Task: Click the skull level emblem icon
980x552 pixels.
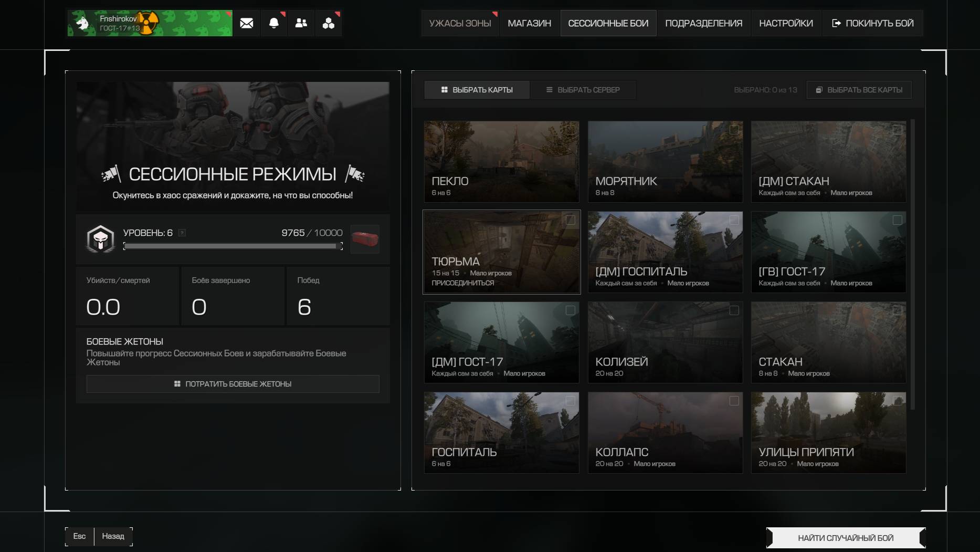Action: coord(100,239)
